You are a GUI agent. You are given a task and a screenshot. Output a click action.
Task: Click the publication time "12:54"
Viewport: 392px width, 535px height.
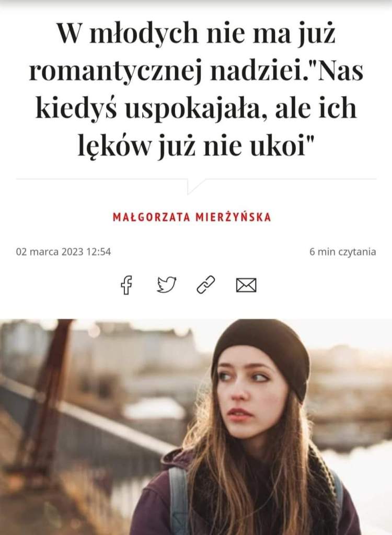click(x=99, y=252)
